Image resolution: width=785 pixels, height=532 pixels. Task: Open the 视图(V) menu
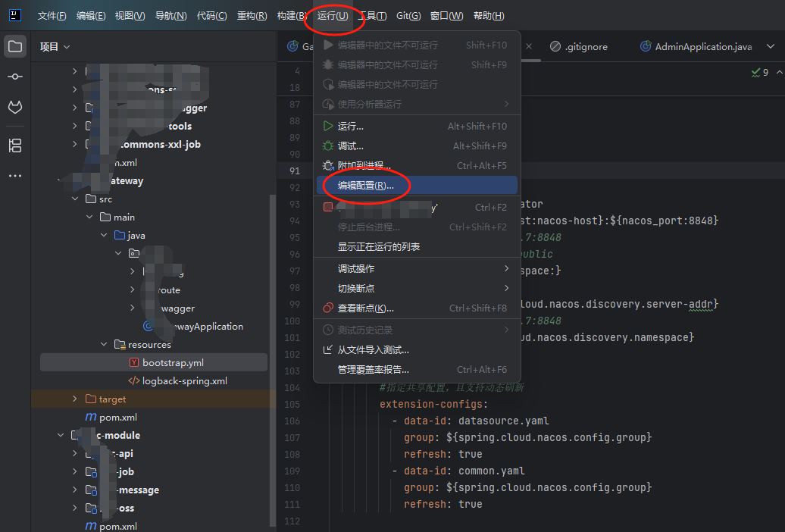(130, 15)
